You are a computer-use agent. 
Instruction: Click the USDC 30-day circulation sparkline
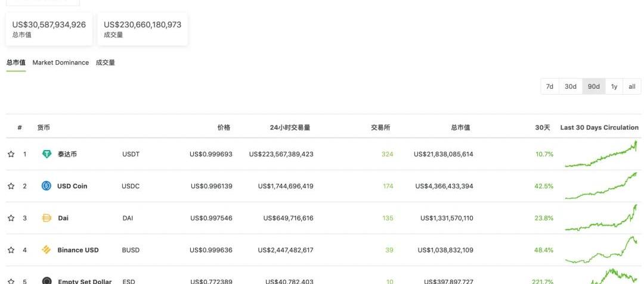[601, 186]
